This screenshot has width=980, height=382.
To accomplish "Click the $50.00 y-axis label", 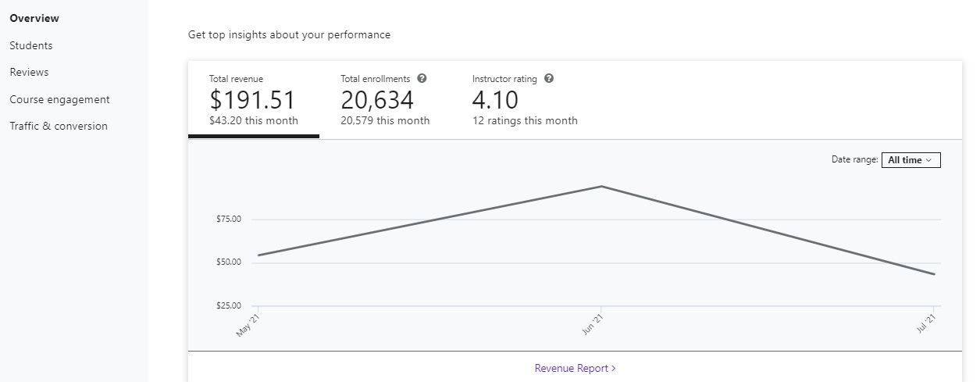I will (228, 262).
